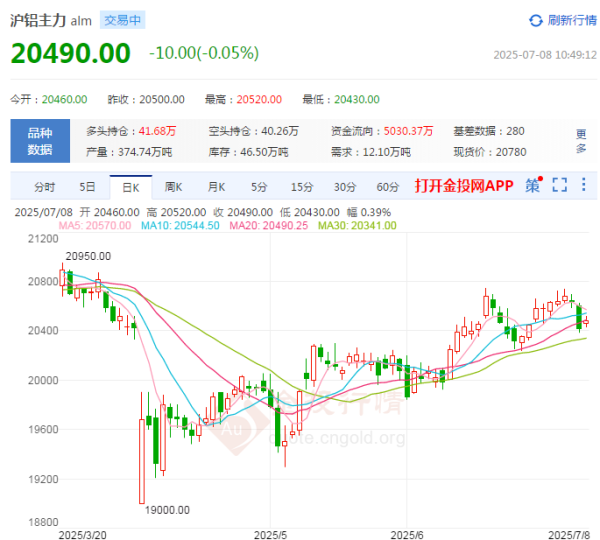Viewport: 600px width, 540px height.
Task: Switch to the 30分 chart tab
Action: (345, 187)
